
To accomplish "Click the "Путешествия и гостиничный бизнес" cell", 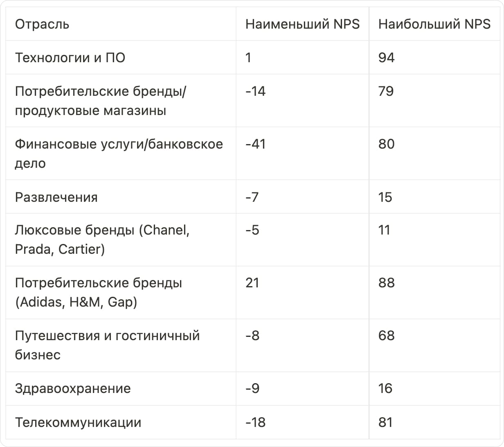I will pos(107,345).
